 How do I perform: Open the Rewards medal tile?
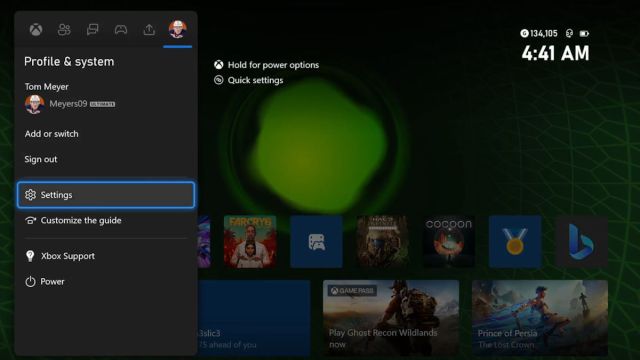[515, 242]
